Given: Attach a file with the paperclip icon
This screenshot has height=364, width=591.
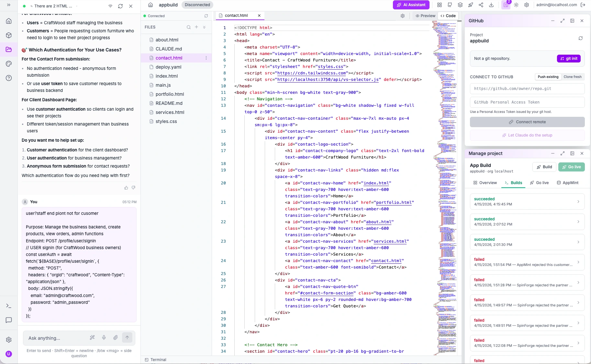Looking at the screenshot, I should coord(116,338).
